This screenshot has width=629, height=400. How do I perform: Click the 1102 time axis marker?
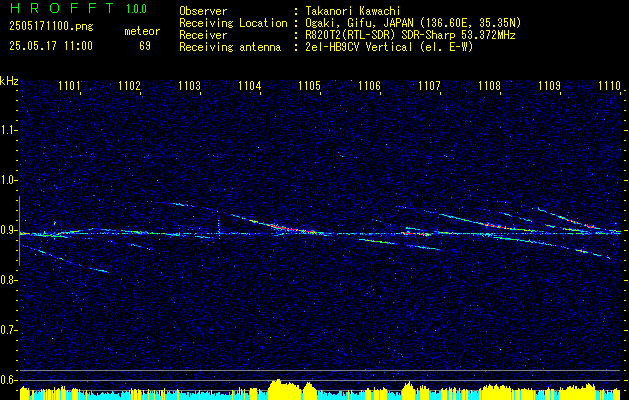(x=130, y=85)
